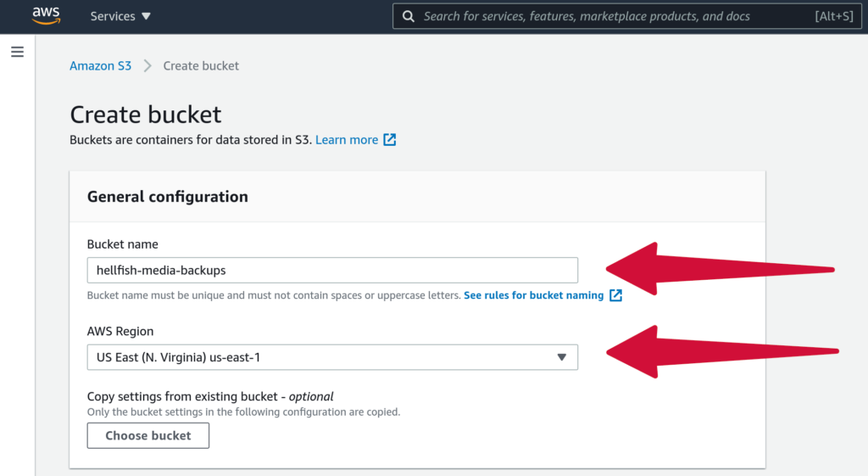Go to Amazon S3 breadcrumb link
Image resolution: width=868 pixels, height=476 pixels.
tap(100, 65)
